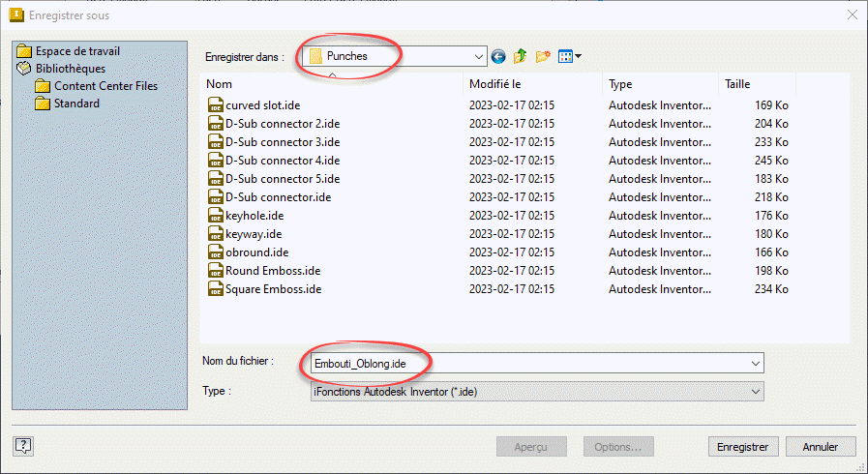Create a new folder
This screenshot has width=868, height=474.
543,56
